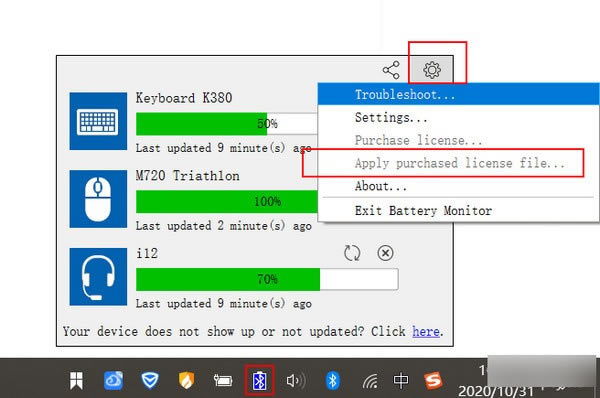Image resolution: width=600 pixels, height=398 pixels.
Task: Click the Chinese input method tray icon
Action: (x=401, y=380)
